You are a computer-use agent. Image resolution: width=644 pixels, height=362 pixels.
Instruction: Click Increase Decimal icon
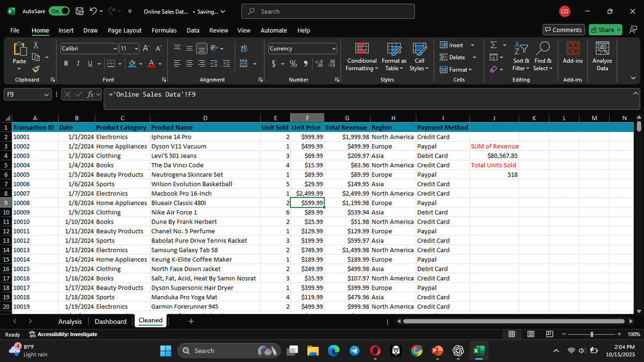tap(318, 64)
